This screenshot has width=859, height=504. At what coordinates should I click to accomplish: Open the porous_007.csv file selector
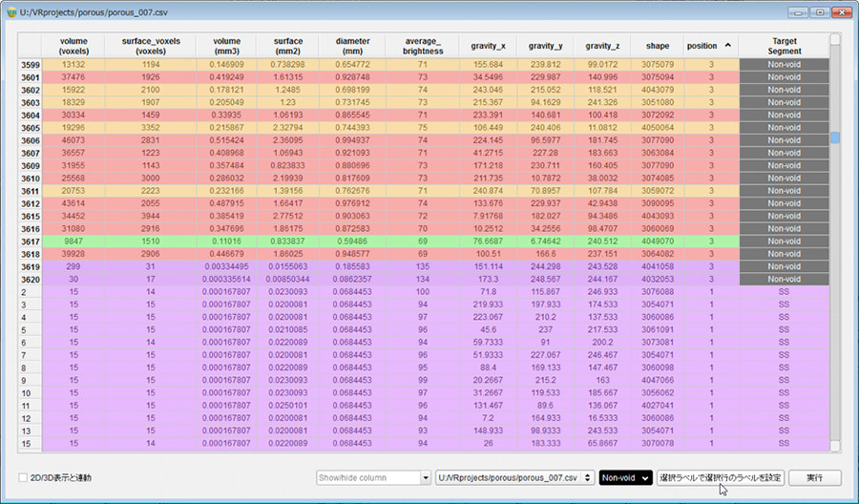click(514, 477)
